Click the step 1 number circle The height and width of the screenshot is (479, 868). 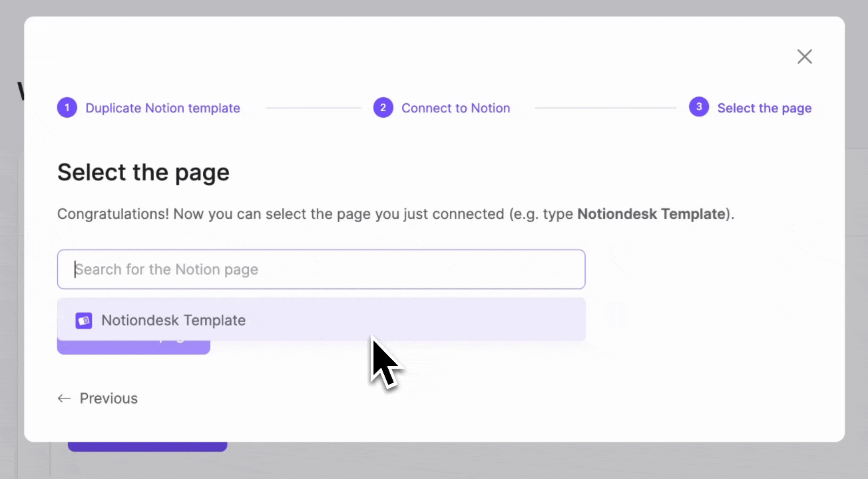pyautogui.click(x=67, y=108)
